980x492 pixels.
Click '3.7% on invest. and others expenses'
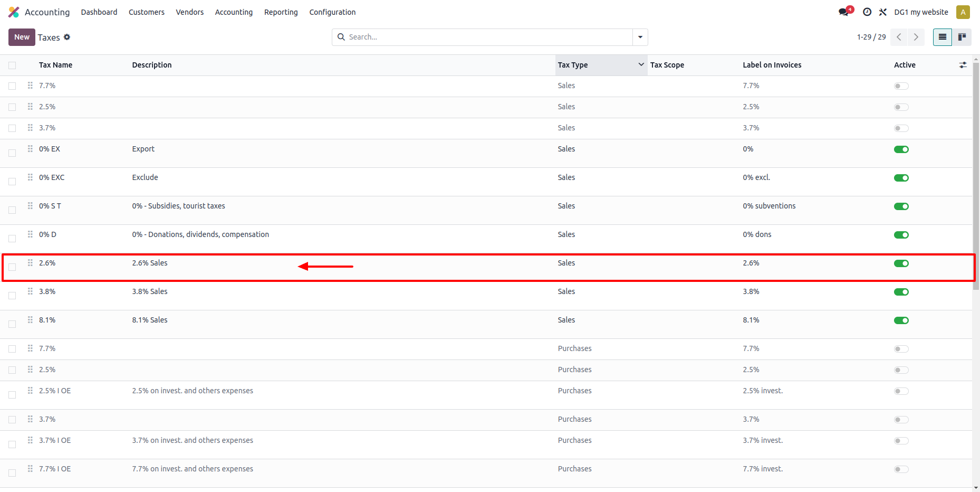[x=193, y=440]
